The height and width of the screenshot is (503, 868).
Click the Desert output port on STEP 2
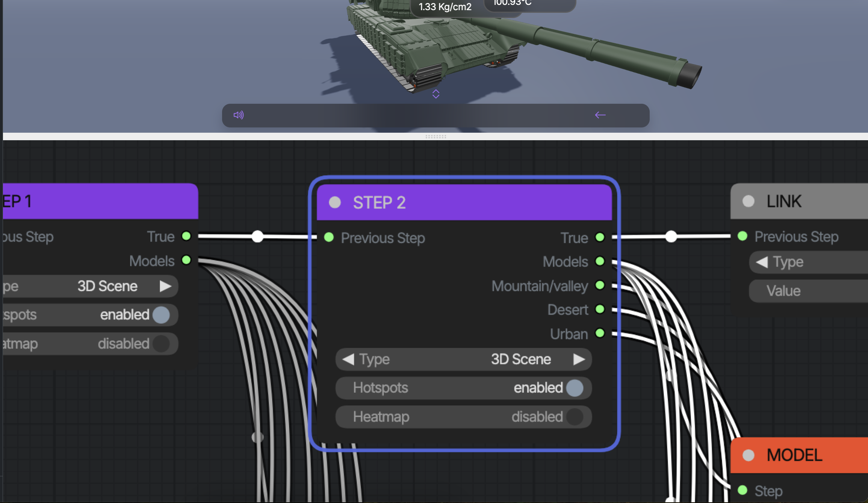[x=600, y=309]
